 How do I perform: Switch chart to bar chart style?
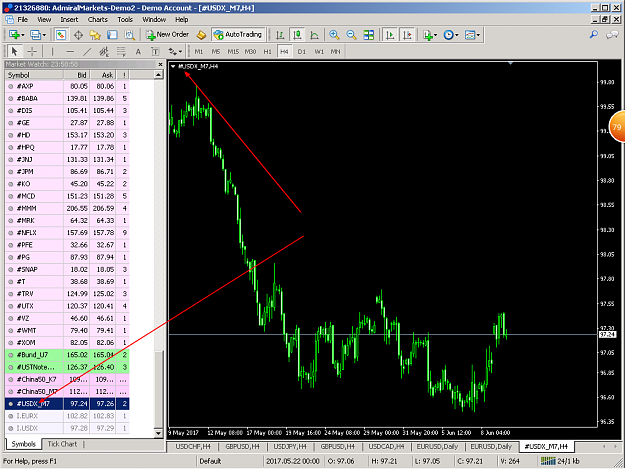tap(280, 35)
